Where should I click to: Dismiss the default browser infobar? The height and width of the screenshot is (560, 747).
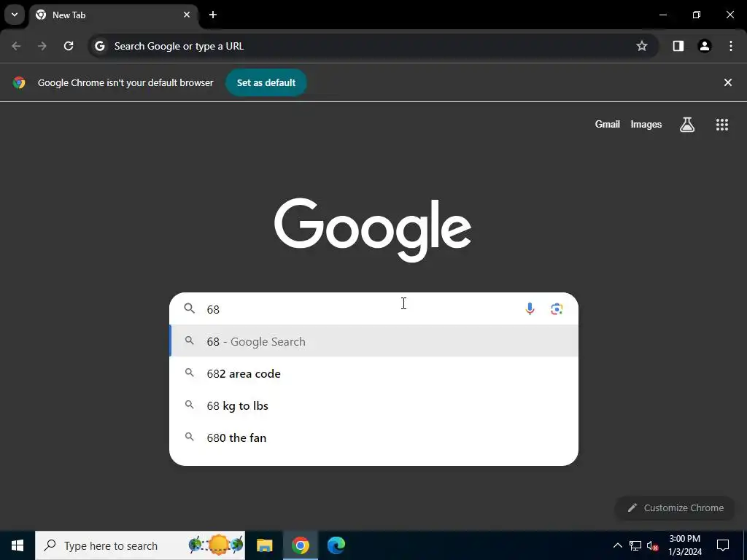click(727, 83)
